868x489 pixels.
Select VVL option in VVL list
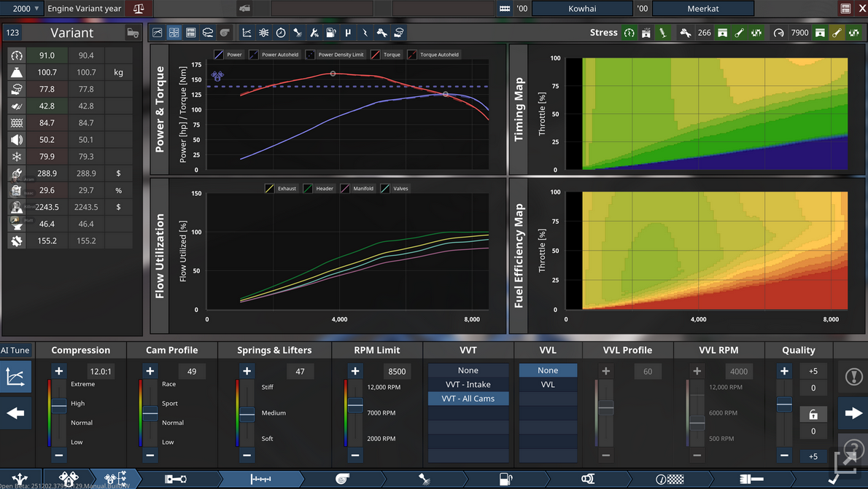[548, 385]
